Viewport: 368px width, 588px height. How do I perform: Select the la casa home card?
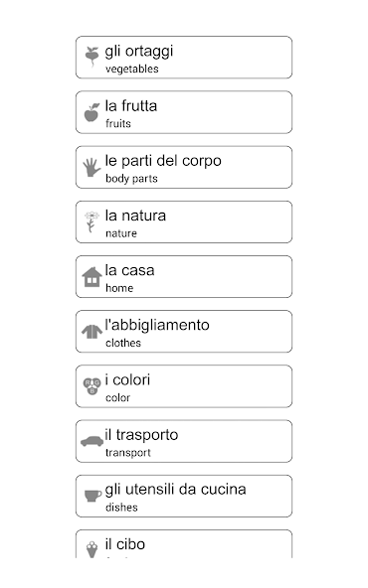184,277
